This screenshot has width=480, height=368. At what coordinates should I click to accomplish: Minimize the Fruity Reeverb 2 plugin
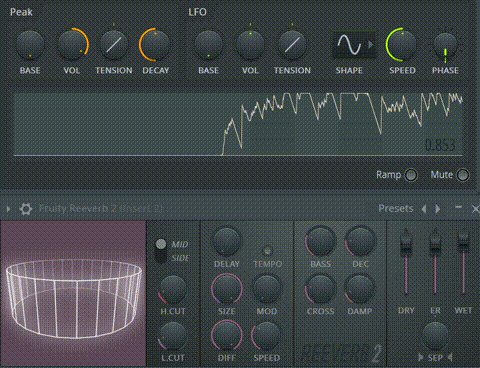tap(458, 207)
